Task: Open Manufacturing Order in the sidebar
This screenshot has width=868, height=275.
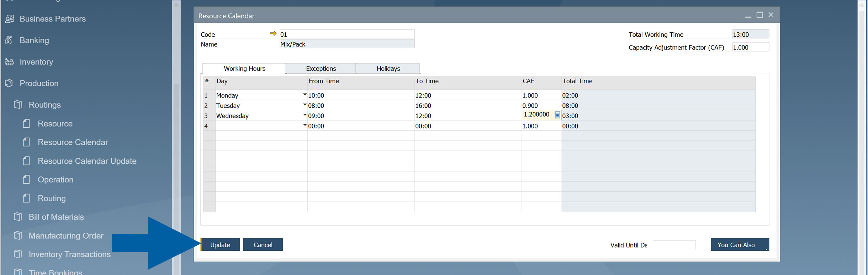Action: pos(66,236)
